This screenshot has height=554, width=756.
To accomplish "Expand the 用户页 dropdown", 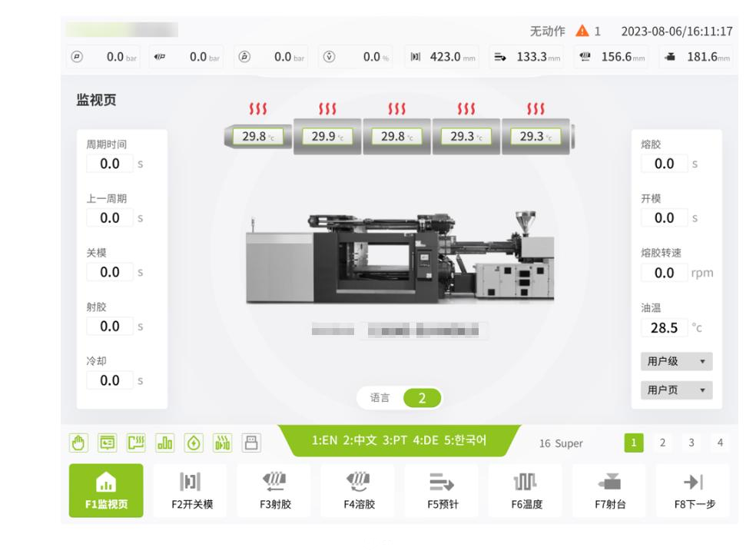I will click(676, 390).
